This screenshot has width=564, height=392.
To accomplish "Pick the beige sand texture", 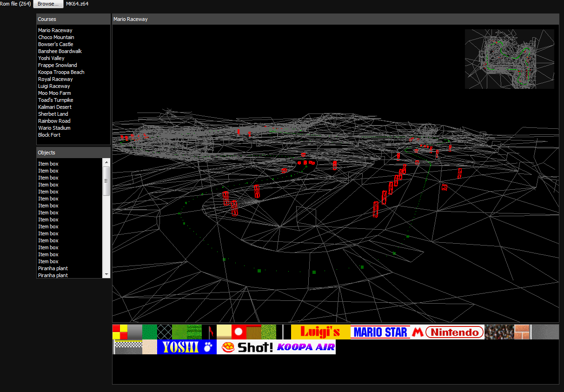I will pos(150,347).
